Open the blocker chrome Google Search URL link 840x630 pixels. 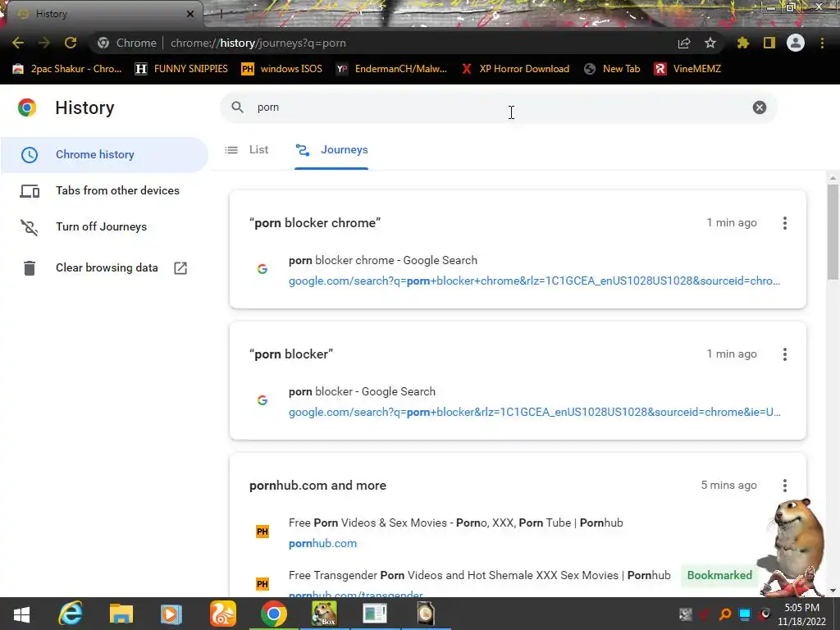click(534, 281)
